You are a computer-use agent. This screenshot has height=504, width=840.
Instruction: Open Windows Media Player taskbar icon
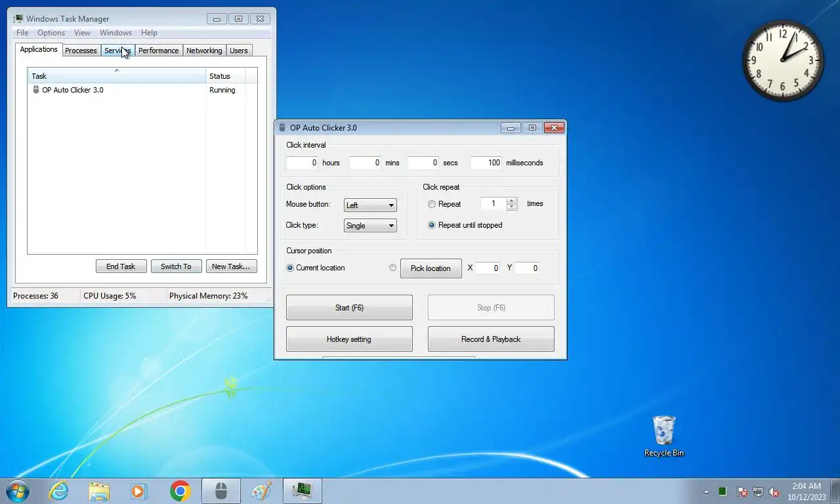(138, 491)
